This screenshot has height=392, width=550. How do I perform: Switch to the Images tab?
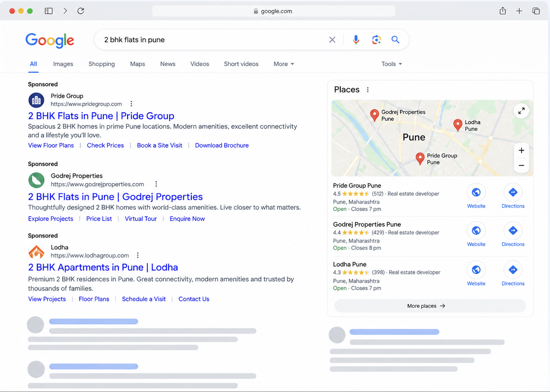[63, 64]
